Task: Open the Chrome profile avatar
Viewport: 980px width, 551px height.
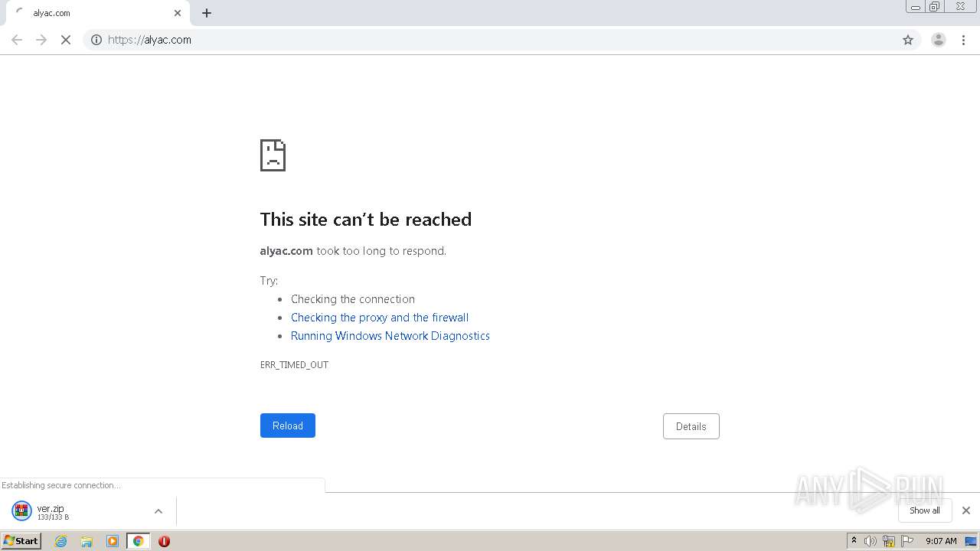Action: (x=939, y=40)
